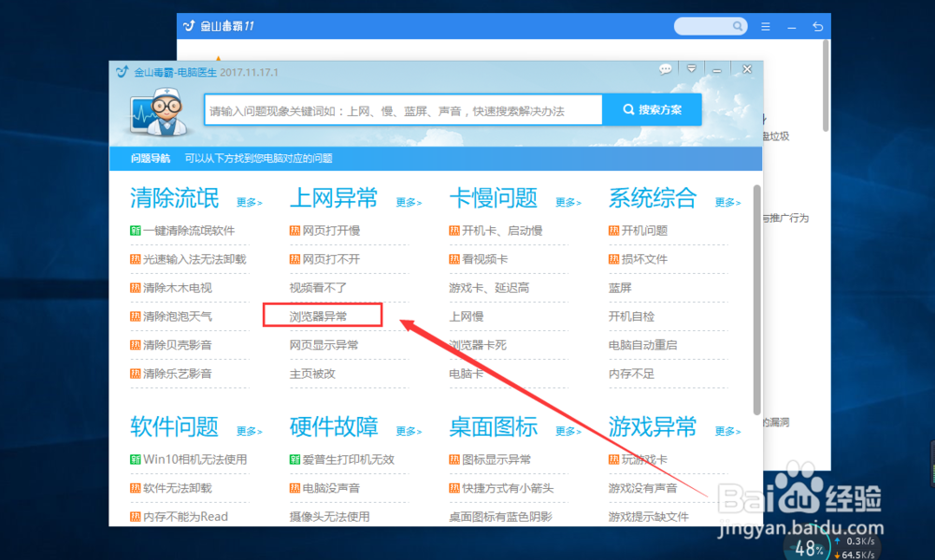Click 开机卡、启动慢 entry
The height and width of the screenshot is (560, 935).
[x=496, y=231]
